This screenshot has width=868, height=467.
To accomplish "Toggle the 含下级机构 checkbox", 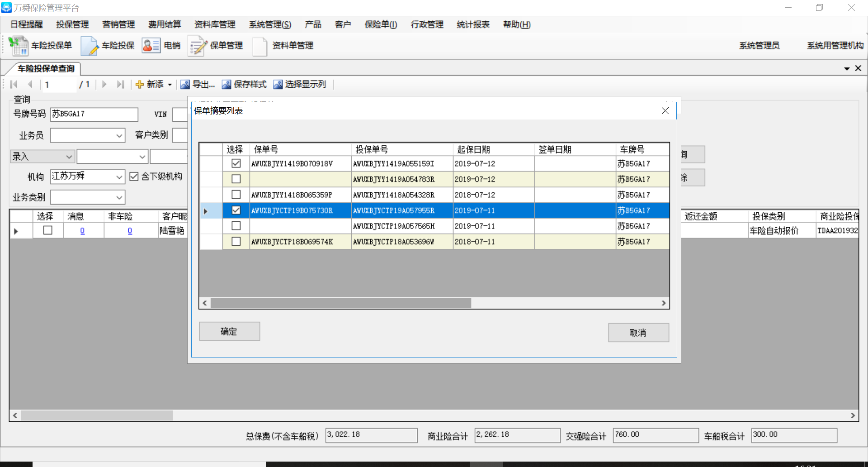I will click(x=134, y=176).
